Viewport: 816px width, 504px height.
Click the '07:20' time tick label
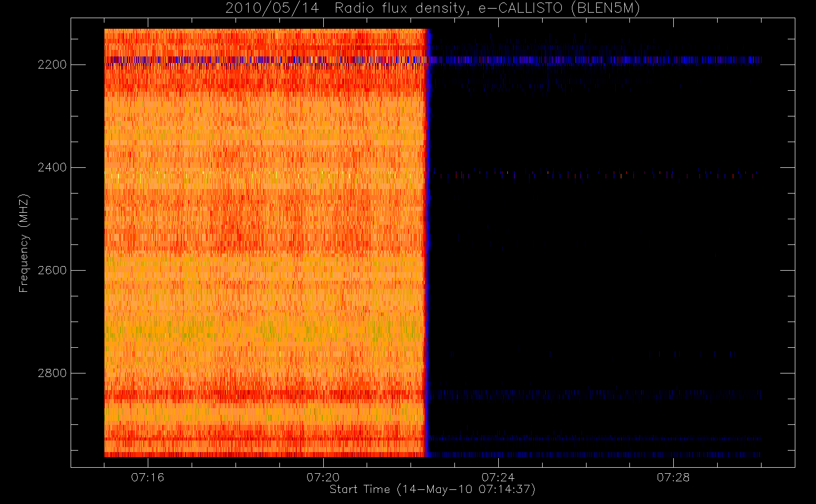pyautogui.click(x=323, y=477)
